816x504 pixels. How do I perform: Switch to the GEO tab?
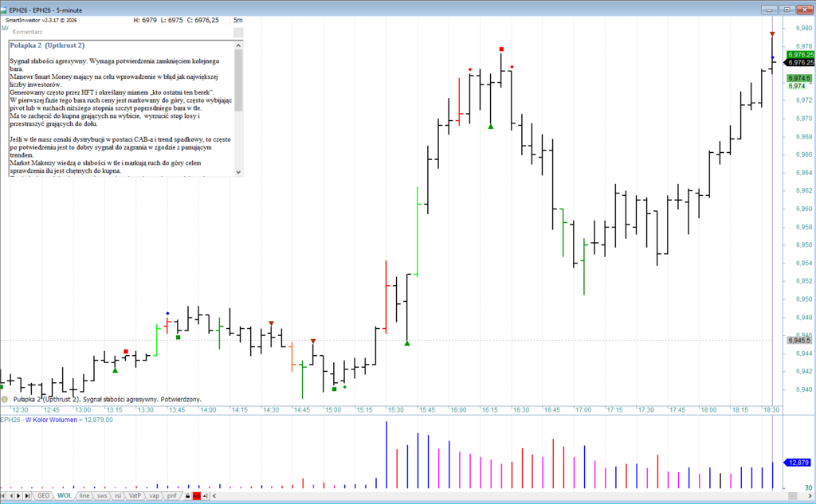pyautogui.click(x=43, y=496)
